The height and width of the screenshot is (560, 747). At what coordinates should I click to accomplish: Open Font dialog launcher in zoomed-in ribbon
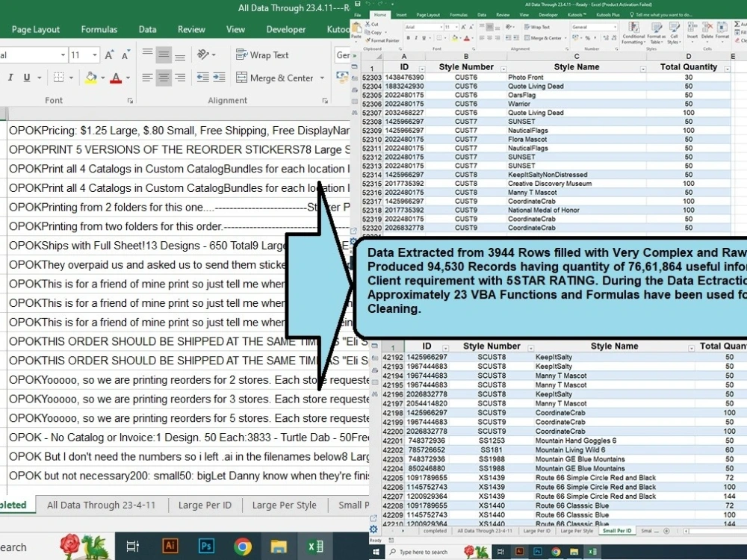(130, 101)
